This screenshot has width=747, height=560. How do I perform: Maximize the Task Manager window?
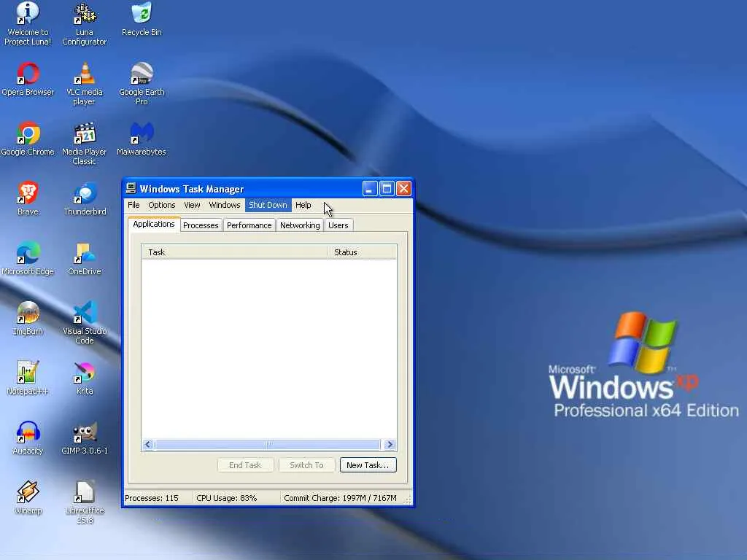[x=387, y=189]
